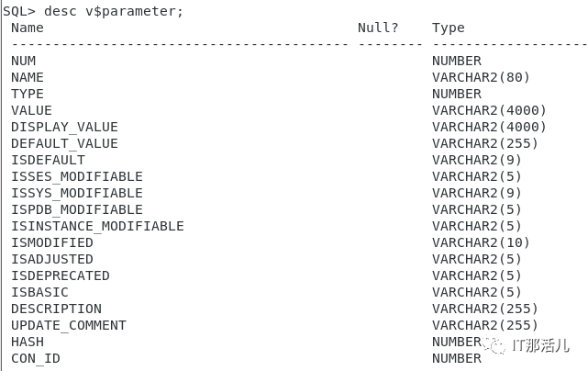Select ISINSTANCE_MODIFIABLE column name
This screenshot has width=588, height=371.
(97, 226)
